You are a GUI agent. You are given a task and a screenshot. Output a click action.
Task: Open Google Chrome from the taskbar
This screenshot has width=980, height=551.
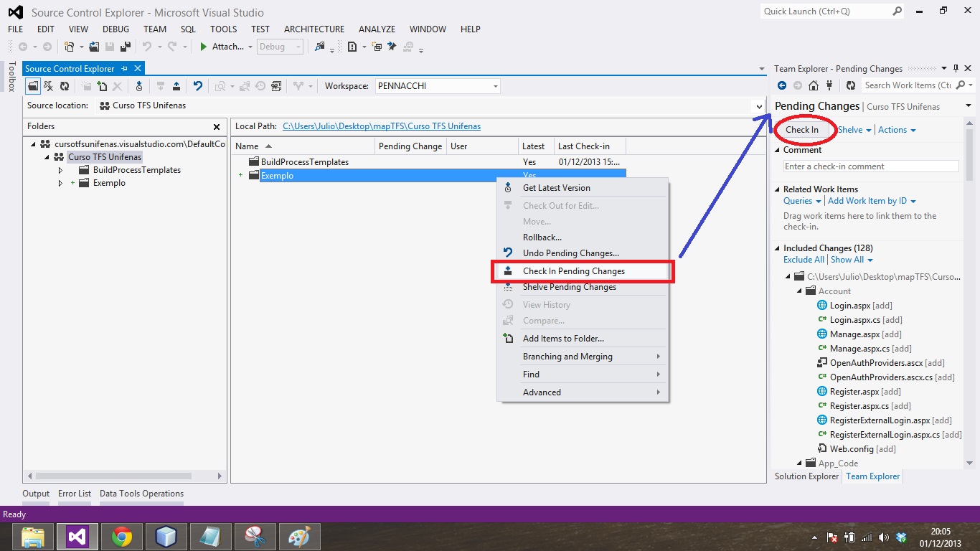click(x=122, y=537)
